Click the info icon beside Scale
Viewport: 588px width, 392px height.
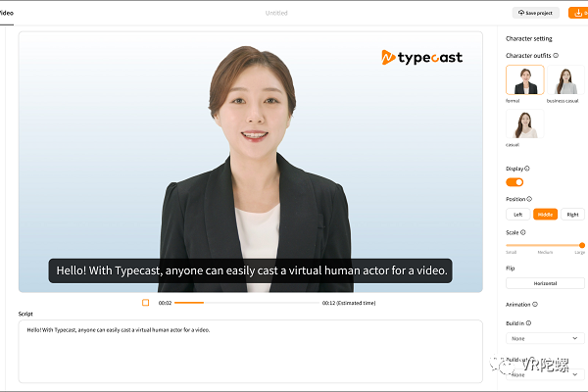[x=522, y=232]
